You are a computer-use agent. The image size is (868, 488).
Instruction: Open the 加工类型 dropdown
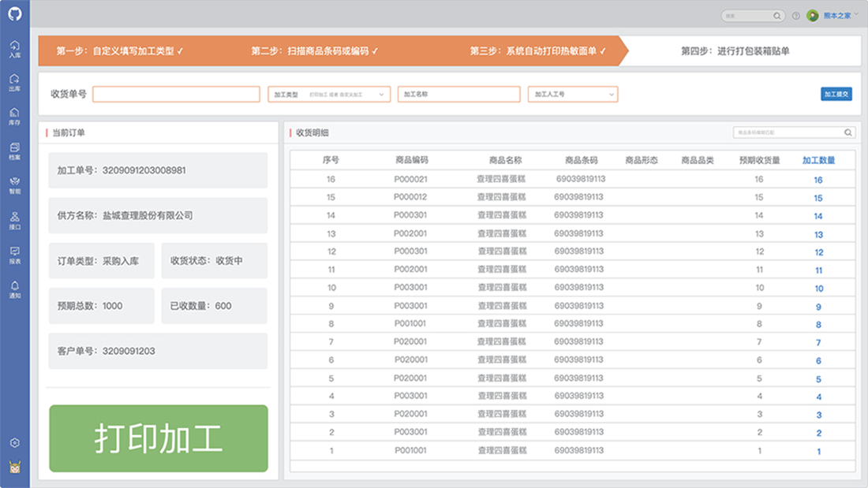(x=329, y=94)
